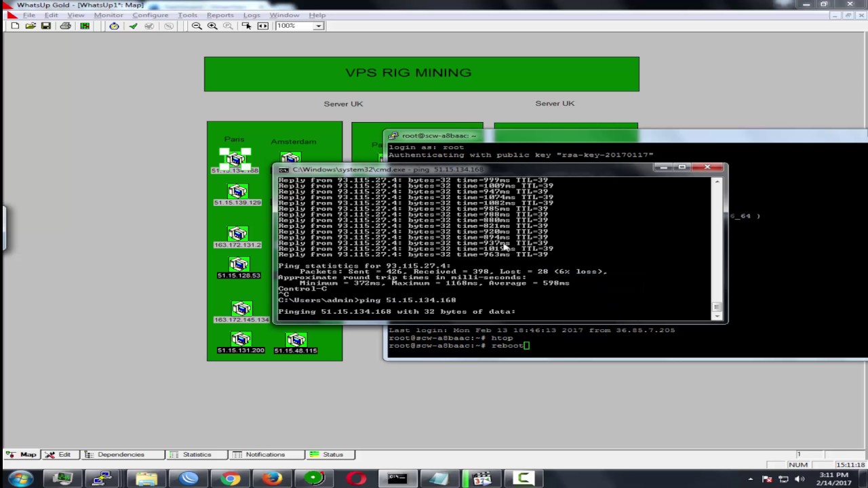Click the Print toolbar icon
The height and width of the screenshot is (488, 868).
click(x=65, y=26)
